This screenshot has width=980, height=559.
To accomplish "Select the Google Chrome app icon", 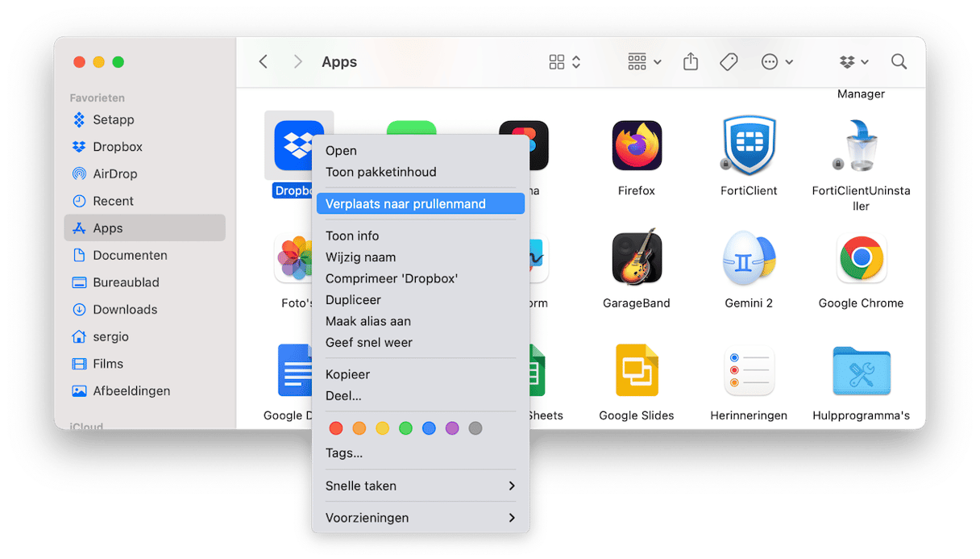I will (861, 259).
